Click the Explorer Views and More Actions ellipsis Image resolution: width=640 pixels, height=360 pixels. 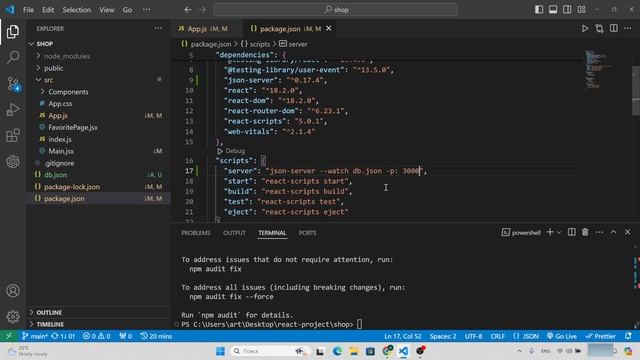pyautogui.click(x=158, y=28)
